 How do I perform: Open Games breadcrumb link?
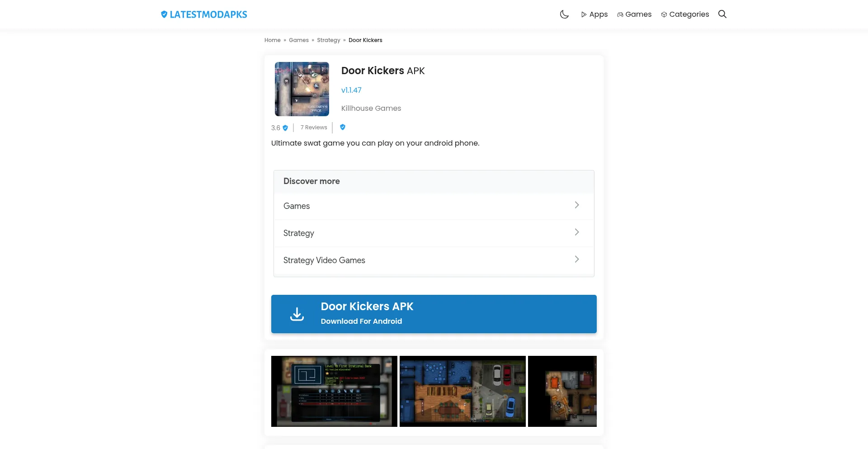click(299, 40)
